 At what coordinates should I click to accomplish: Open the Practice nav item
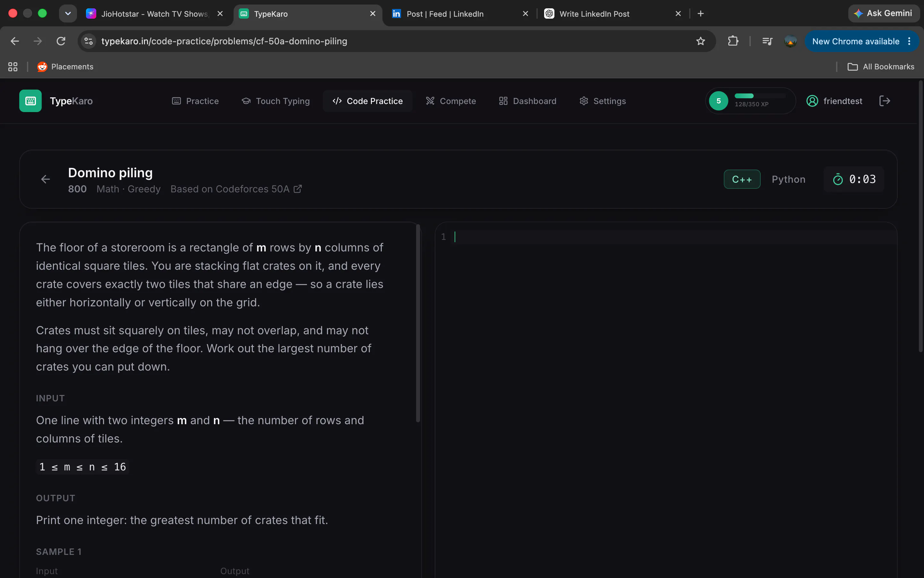195,101
